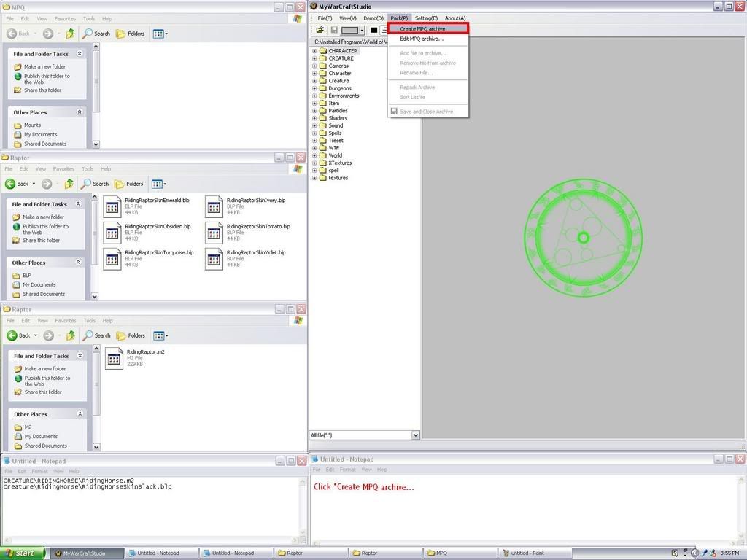Open the Setting(E) menu in MyWarCraftStudio
This screenshot has width=747, height=560.
[x=426, y=18]
